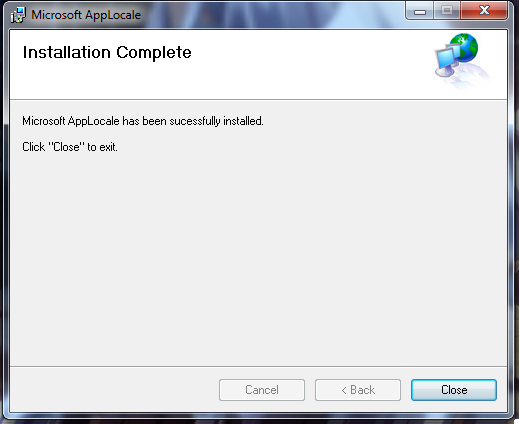Click the word AppLocale in the message

coord(94,121)
